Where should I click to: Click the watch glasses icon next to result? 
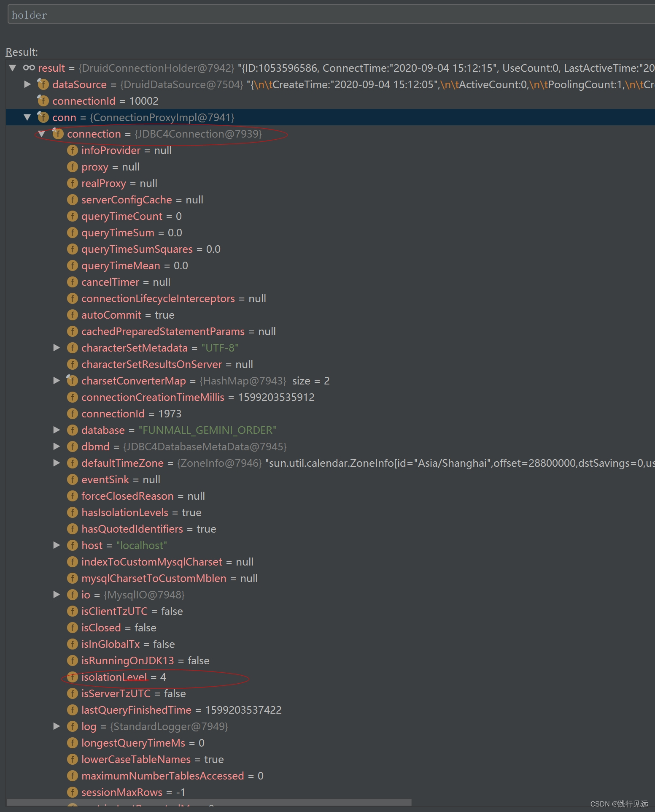click(x=29, y=68)
